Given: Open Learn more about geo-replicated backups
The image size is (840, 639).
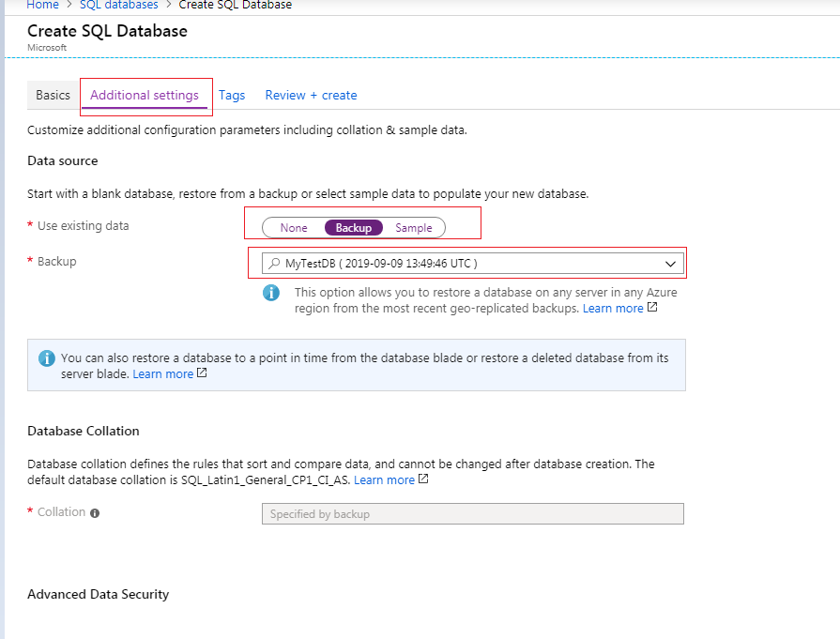Looking at the screenshot, I should tap(612, 308).
